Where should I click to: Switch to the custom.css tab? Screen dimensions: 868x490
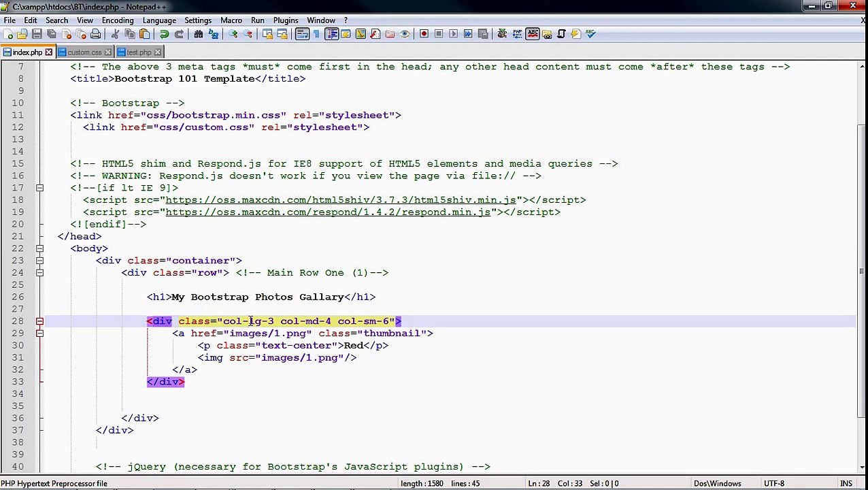click(x=84, y=52)
